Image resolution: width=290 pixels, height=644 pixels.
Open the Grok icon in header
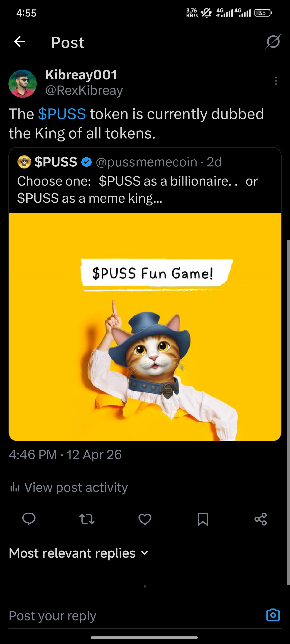point(273,41)
